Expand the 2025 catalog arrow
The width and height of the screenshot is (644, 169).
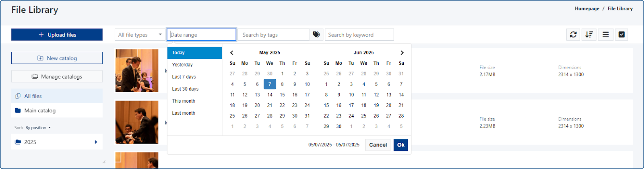(x=96, y=142)
